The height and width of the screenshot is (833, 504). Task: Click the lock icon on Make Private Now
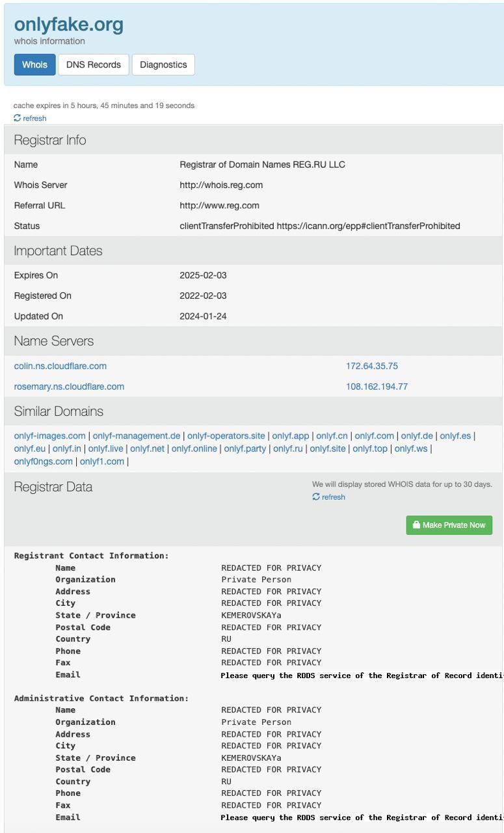click(416, 525)
